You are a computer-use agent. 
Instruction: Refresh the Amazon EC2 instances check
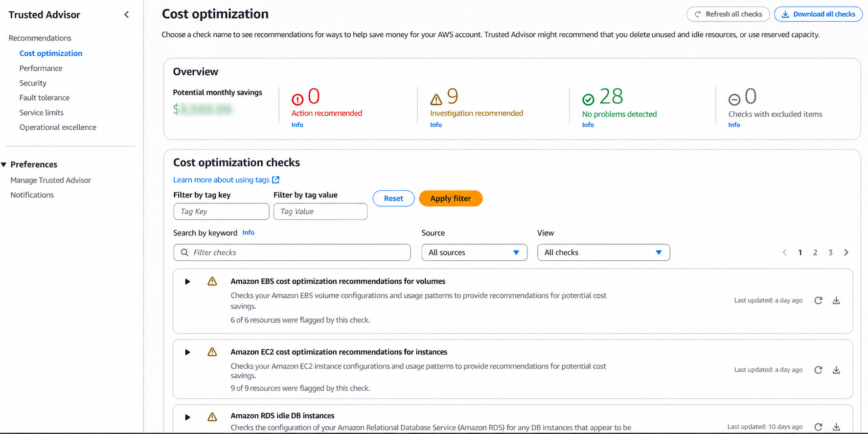[x=818, y=370]
